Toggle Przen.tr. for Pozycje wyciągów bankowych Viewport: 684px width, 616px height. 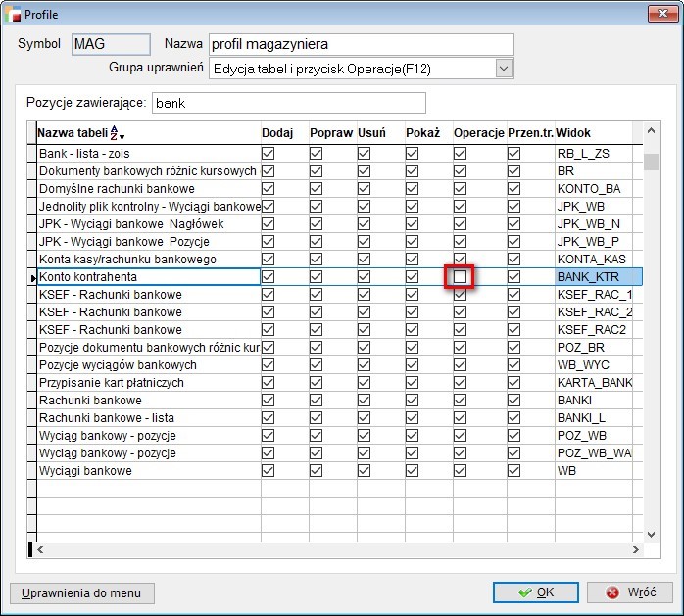(513, 365)
